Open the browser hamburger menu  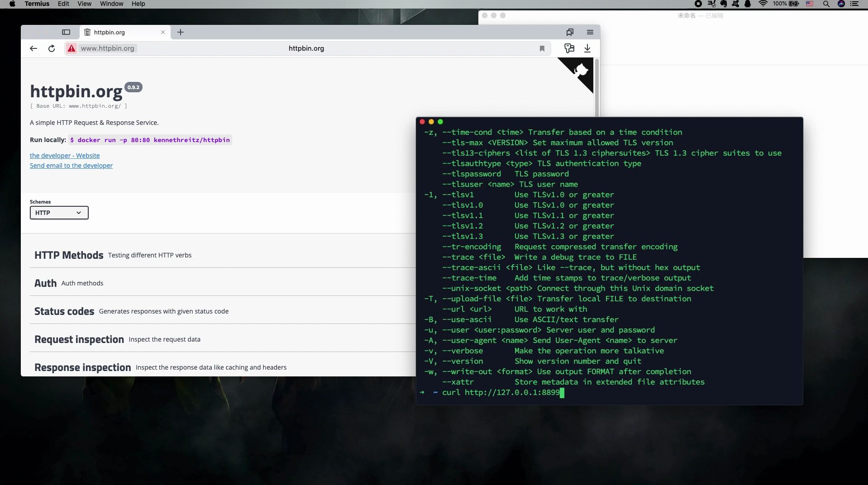[x=590, y=32]
